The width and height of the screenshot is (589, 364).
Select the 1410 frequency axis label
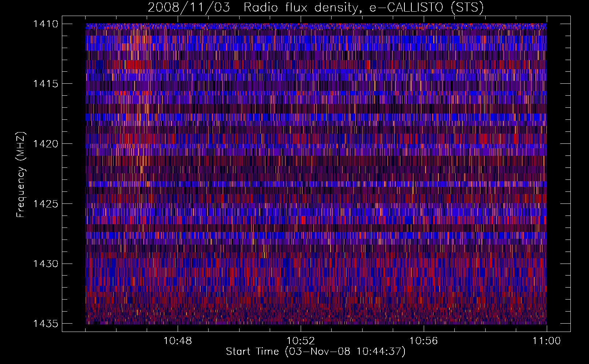coord(46,24)
